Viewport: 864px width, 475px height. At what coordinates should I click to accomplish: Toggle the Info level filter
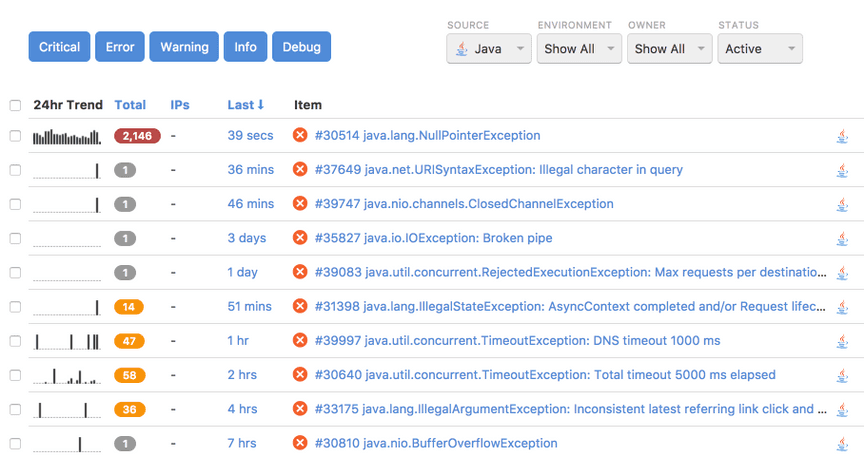pyautogui.click(x=245, y=47)
